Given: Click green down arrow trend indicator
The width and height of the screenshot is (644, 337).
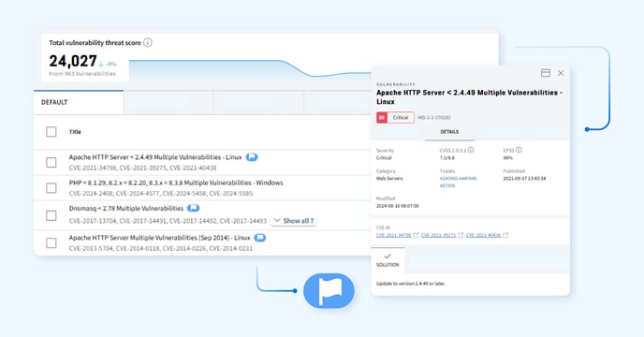Looking at the screenshot, I should click(x=101, y=64).
